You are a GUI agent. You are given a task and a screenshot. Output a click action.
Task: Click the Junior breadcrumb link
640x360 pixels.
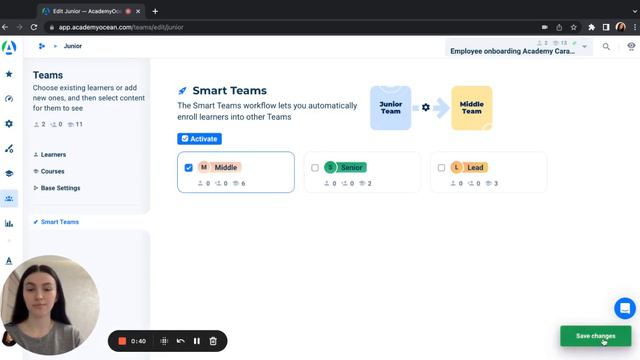tap(73, 46)
